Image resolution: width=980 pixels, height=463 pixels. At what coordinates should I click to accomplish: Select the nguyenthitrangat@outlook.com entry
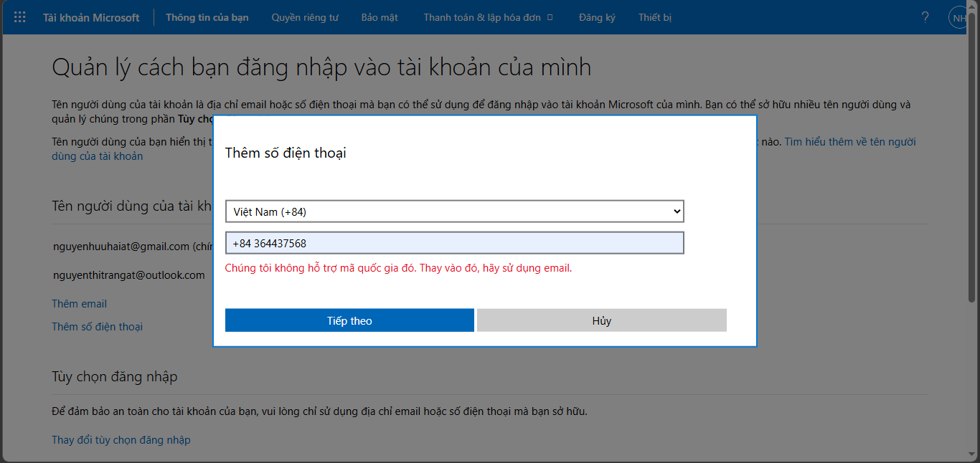tap(129, 275)
